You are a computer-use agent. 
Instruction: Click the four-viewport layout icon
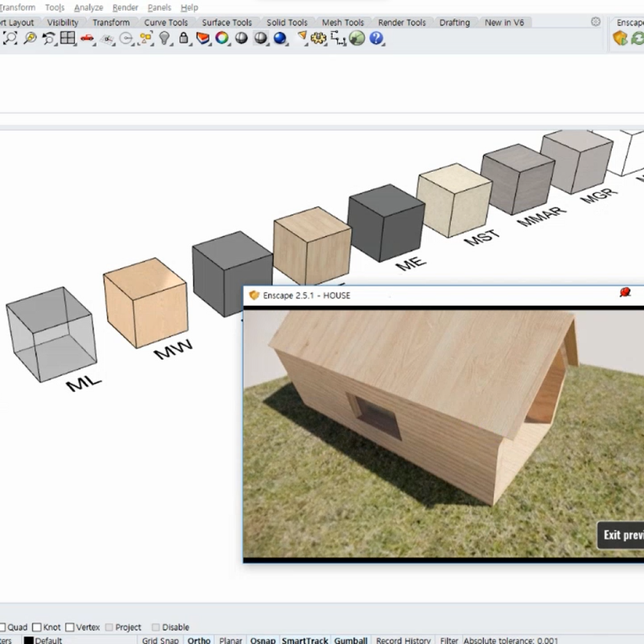(x=68, y=38)
